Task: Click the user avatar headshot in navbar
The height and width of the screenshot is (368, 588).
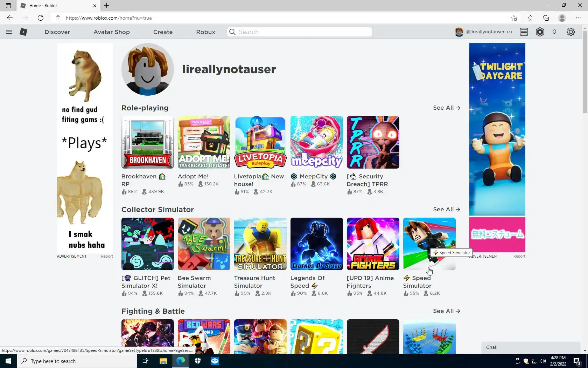Action: [459, 32]
